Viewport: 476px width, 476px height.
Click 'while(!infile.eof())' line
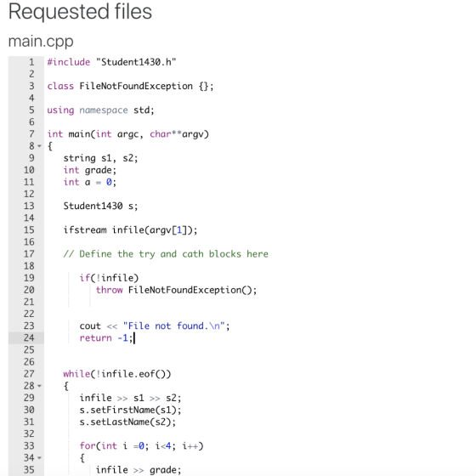pos(117,374)
